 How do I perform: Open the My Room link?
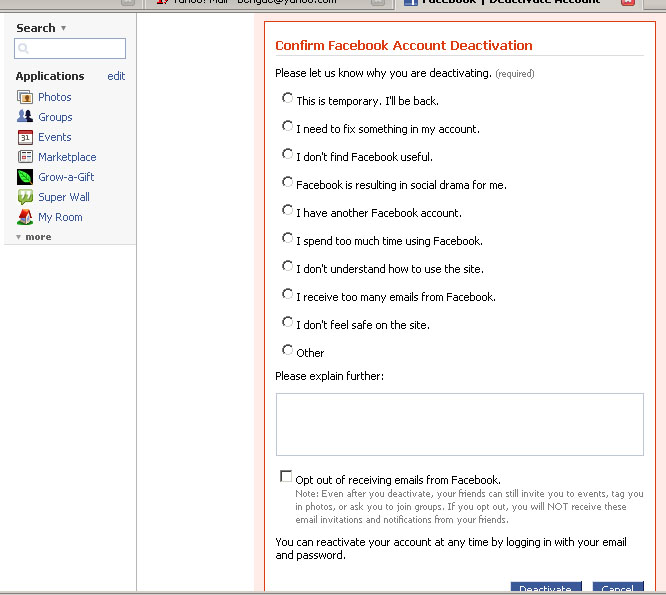coord(60,217)
